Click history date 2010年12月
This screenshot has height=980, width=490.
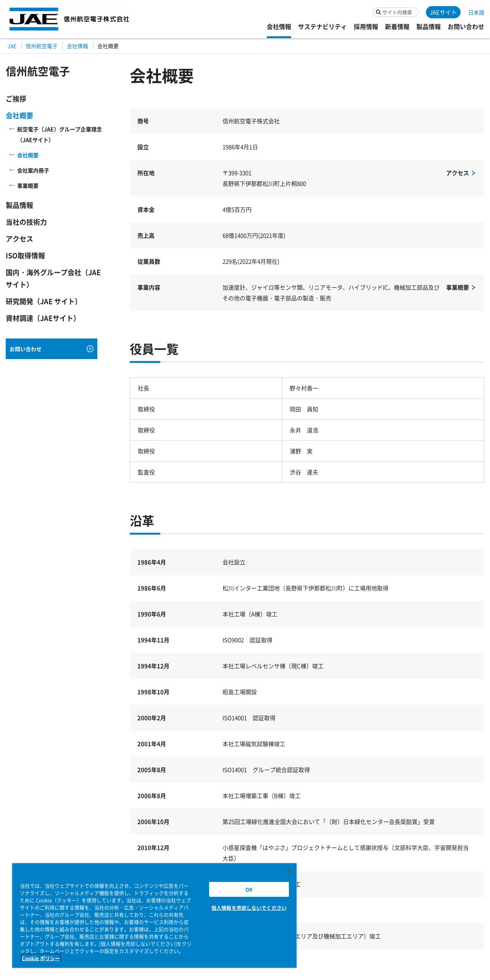[153, 848]
